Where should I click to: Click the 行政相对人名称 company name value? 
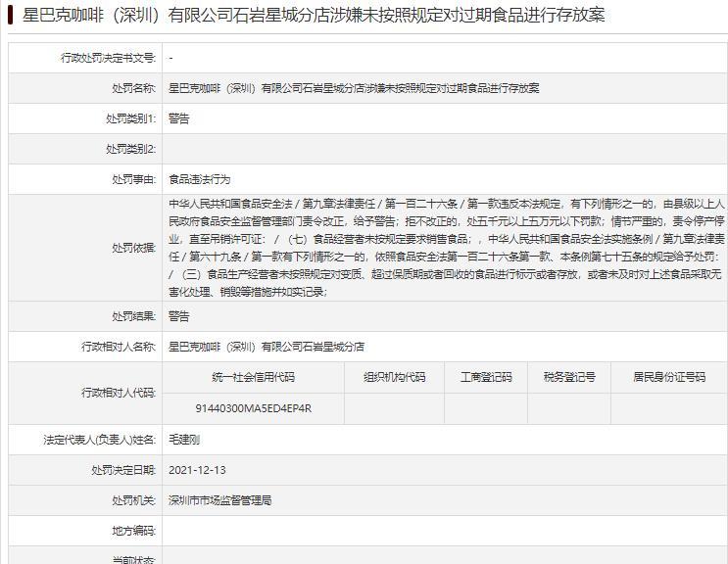coord(267,347)
